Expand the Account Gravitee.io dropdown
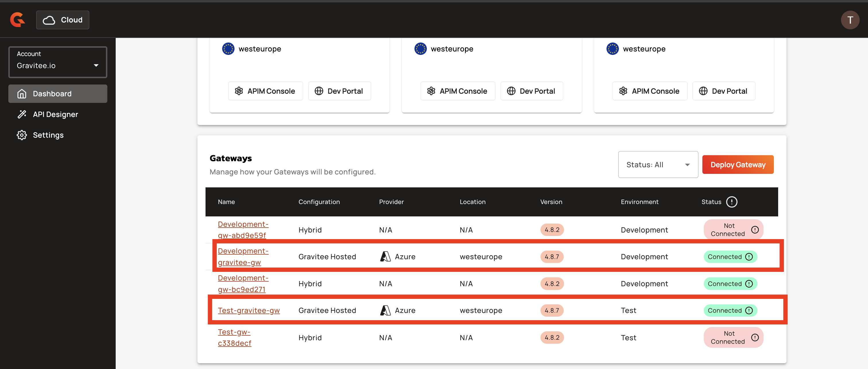Screen dimensions: 868x369 pos(58,62)
